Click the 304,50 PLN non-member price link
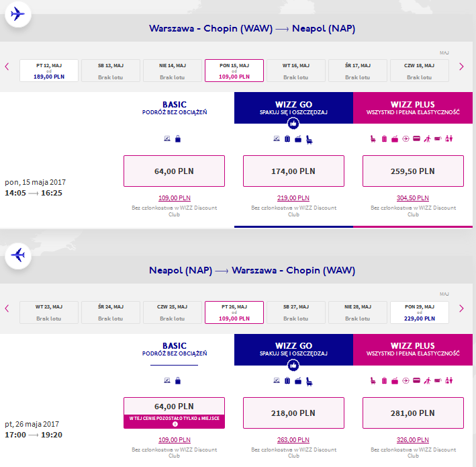Screen dimensions: 476x467 coord(413,198)
